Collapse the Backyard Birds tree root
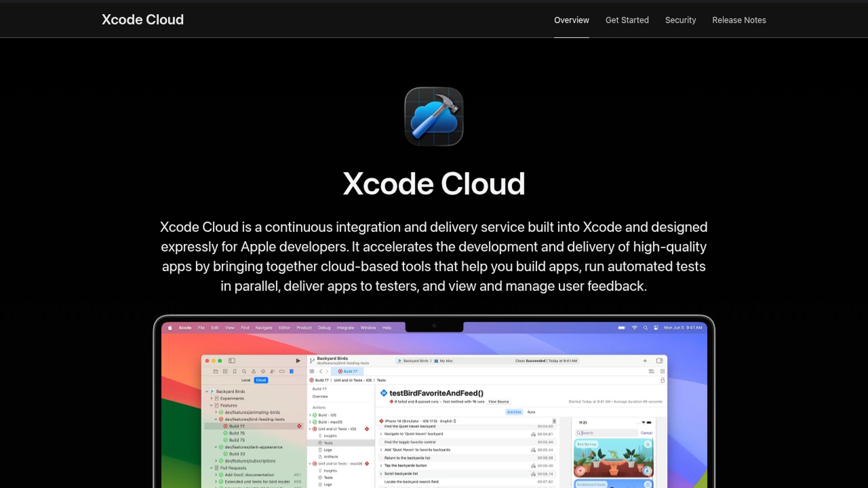868x488 pixels. click(207, 392)
